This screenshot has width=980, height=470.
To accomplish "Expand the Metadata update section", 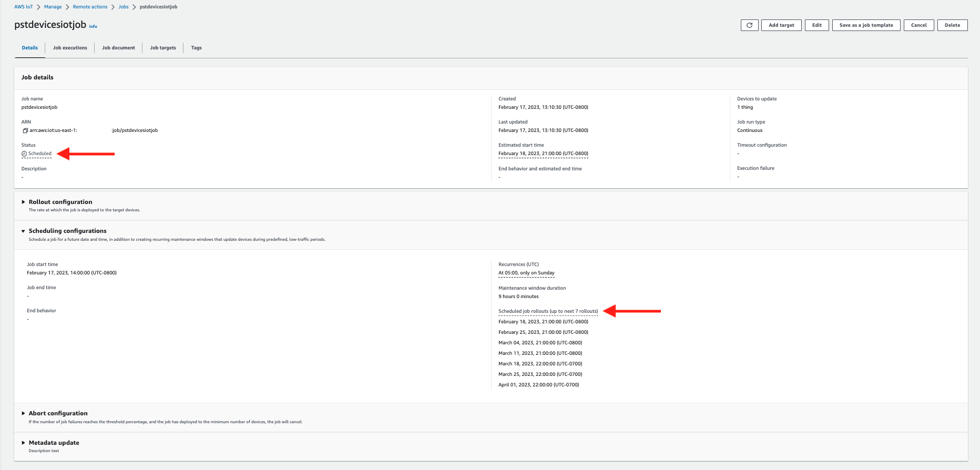I will [23, 443].
